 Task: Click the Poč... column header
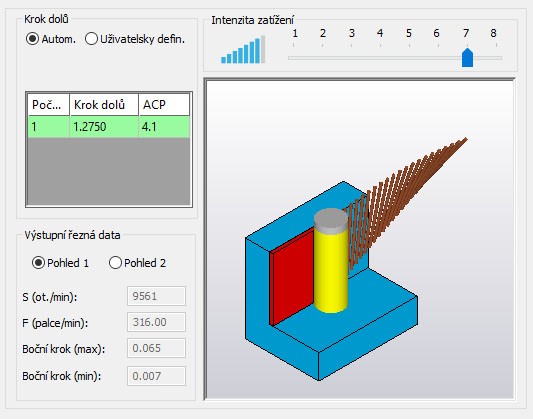click(49, 105)
